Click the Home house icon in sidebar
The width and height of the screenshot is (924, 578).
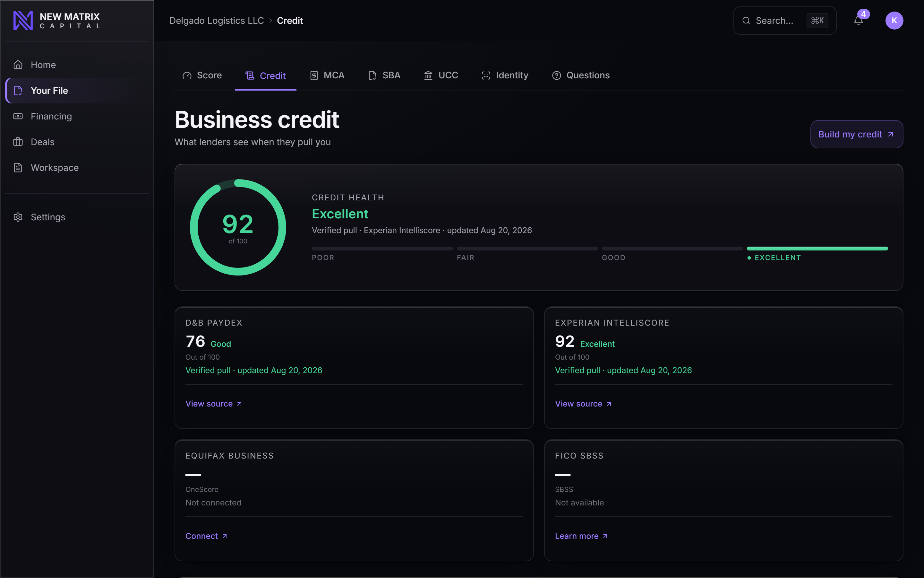pyautogui.click(x=18, y=65)
